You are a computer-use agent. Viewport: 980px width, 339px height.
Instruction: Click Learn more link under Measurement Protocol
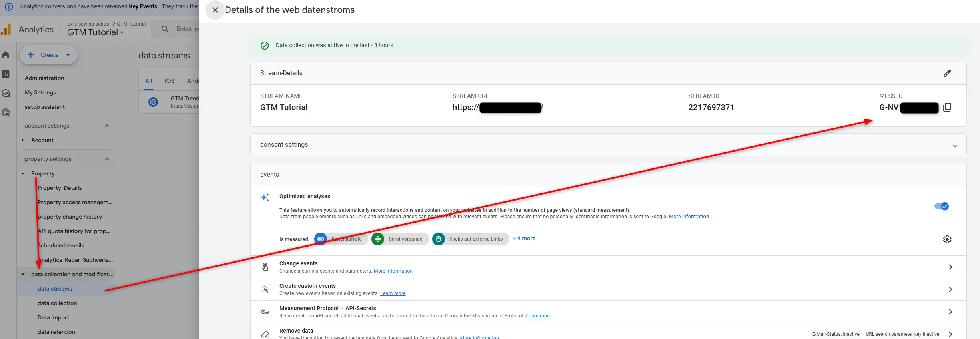coord(538,316)
